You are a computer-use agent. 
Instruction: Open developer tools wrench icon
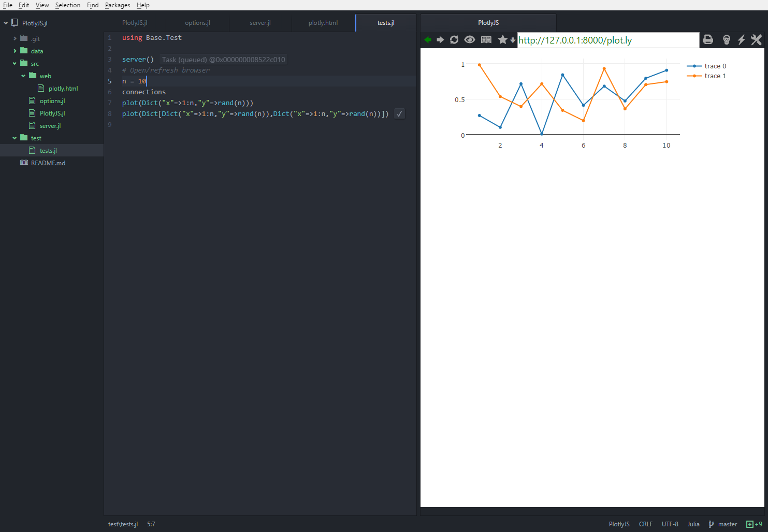click(x=757, y=40)
